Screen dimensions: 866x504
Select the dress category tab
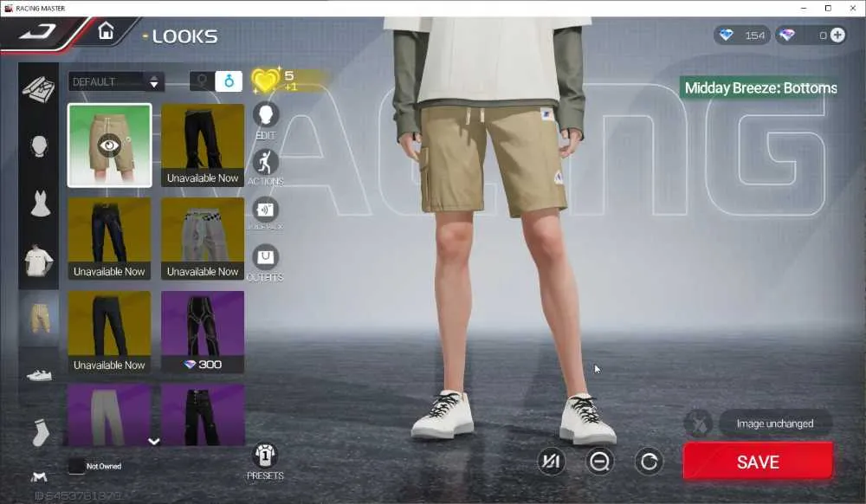[x=41, y=204]
